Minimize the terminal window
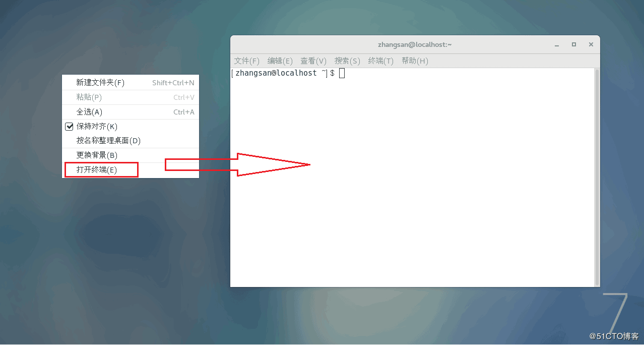644x345 pixels. (x=557, y=45)
